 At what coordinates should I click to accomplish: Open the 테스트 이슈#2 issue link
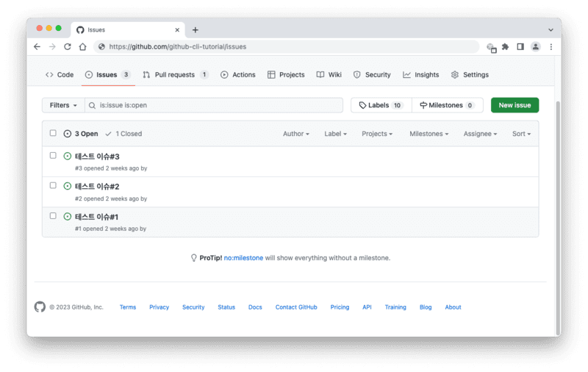(x=97, y=187)
